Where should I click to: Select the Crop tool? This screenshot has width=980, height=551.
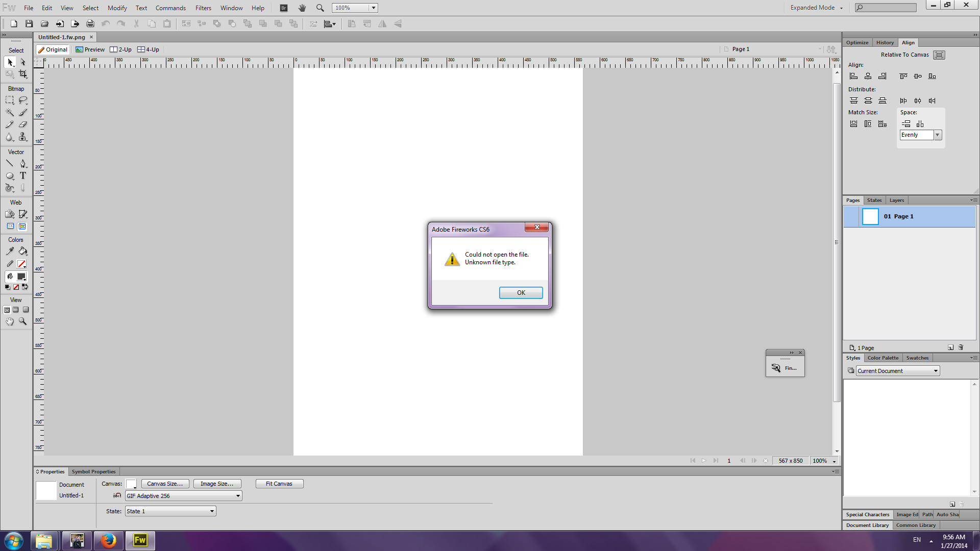[23, 74]
